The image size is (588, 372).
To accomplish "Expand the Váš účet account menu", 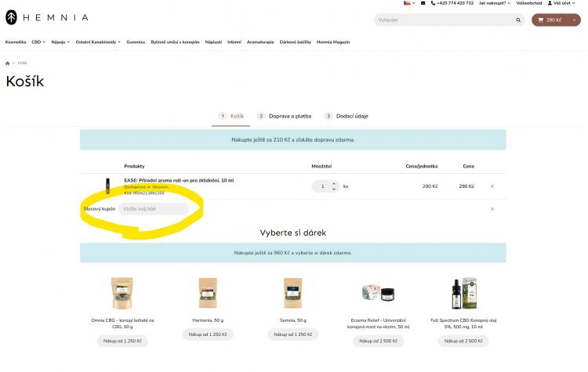I will point(567,3).
